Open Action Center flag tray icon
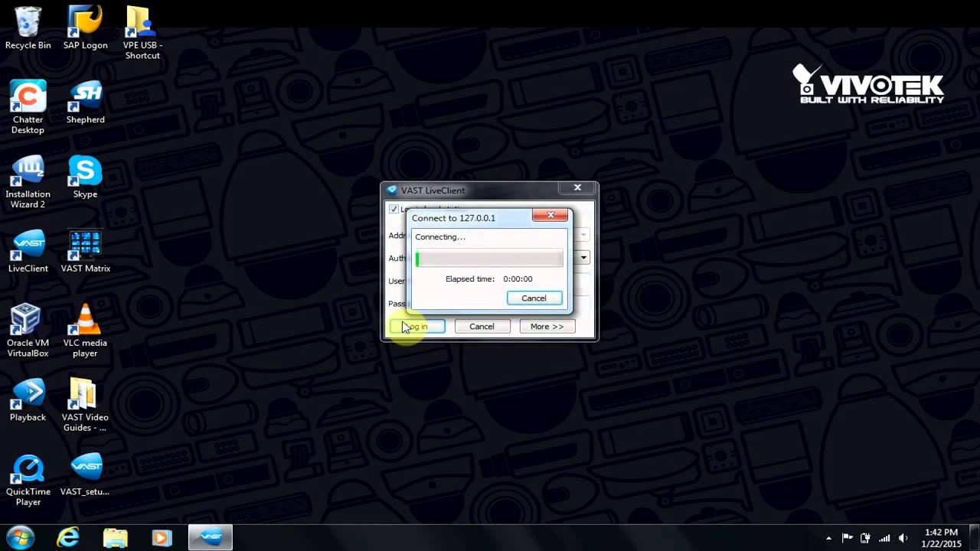The image size is (980, 551). click(x=847, y=538)
